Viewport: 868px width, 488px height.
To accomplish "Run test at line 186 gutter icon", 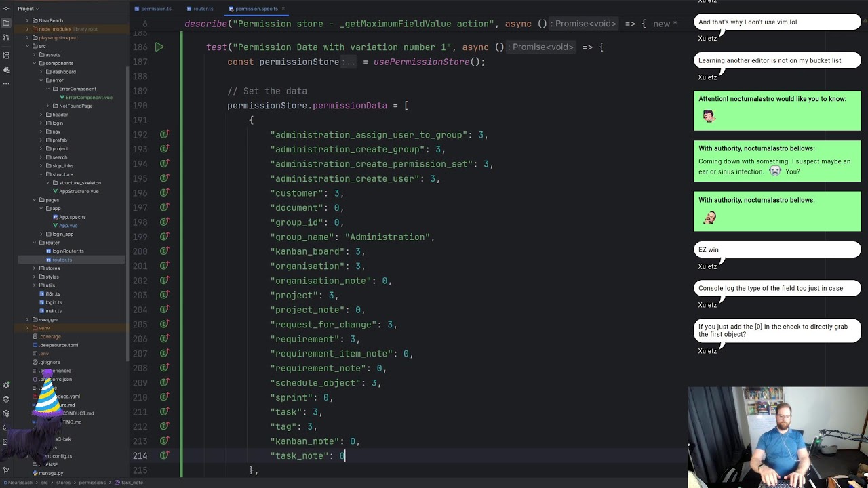I will pos(159,47).
